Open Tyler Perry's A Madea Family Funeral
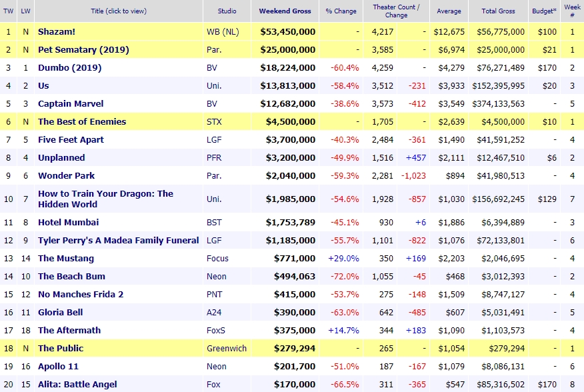The image size is (584, 392). (119, 241)
